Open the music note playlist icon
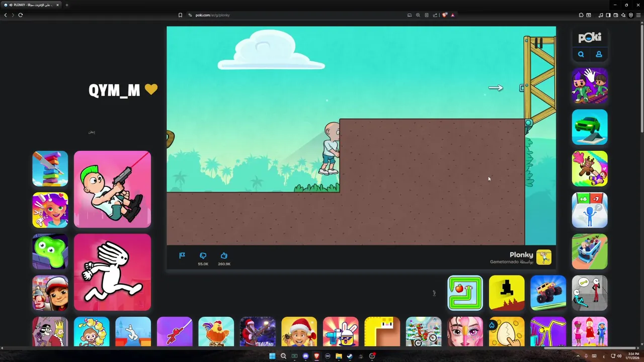 point(601,15)
